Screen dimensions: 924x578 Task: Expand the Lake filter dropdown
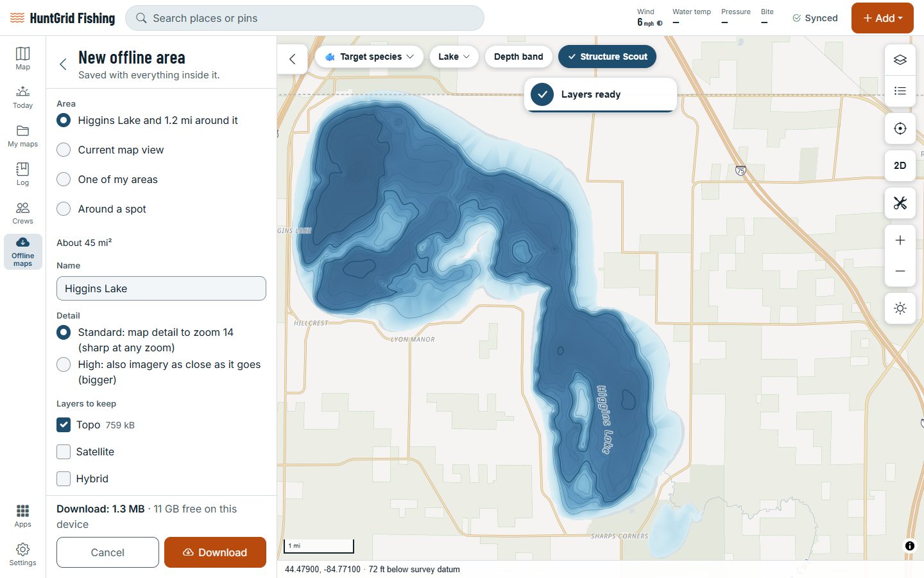click(454, 57)
